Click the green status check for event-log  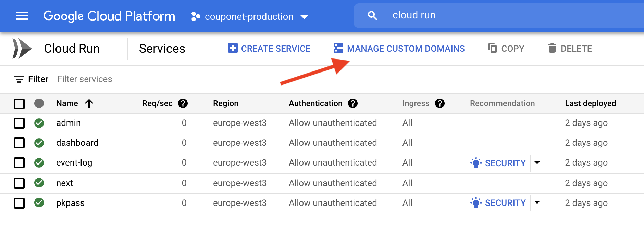click(39, 163)
